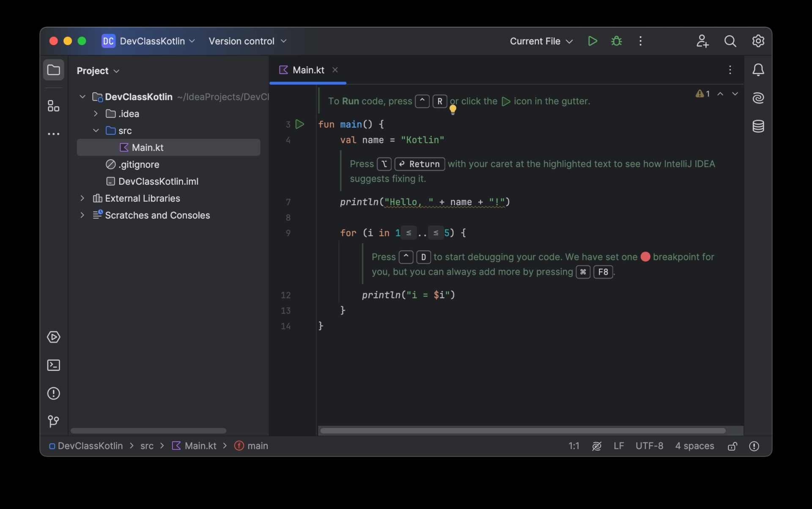The height and width of the screenshot is (509, 812).
Task: Select the Main.kt editor tab
Action: click(308, 70)
